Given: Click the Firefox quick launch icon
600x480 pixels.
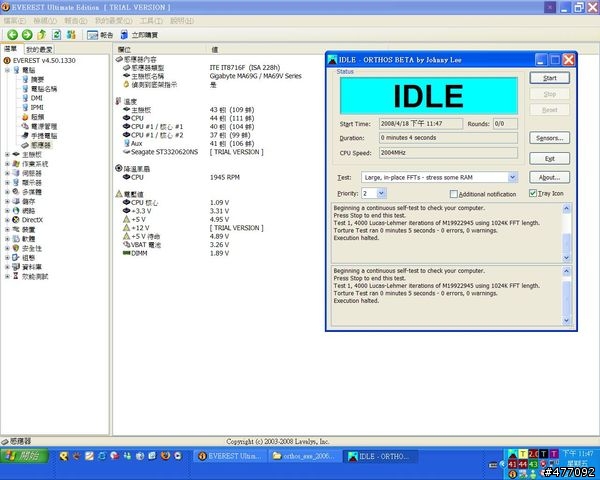Looking at the screenshot, I should 165,456.
